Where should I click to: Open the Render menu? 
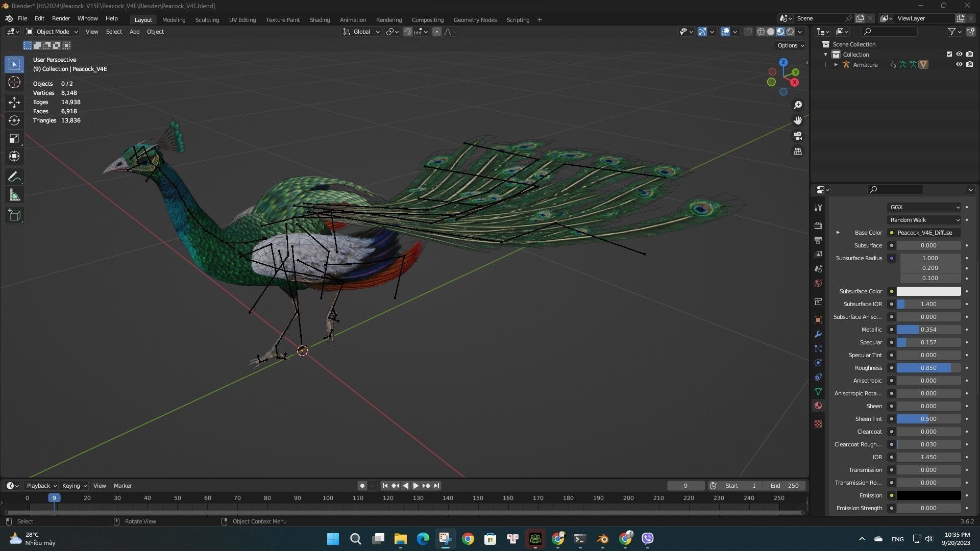(61, 18)
